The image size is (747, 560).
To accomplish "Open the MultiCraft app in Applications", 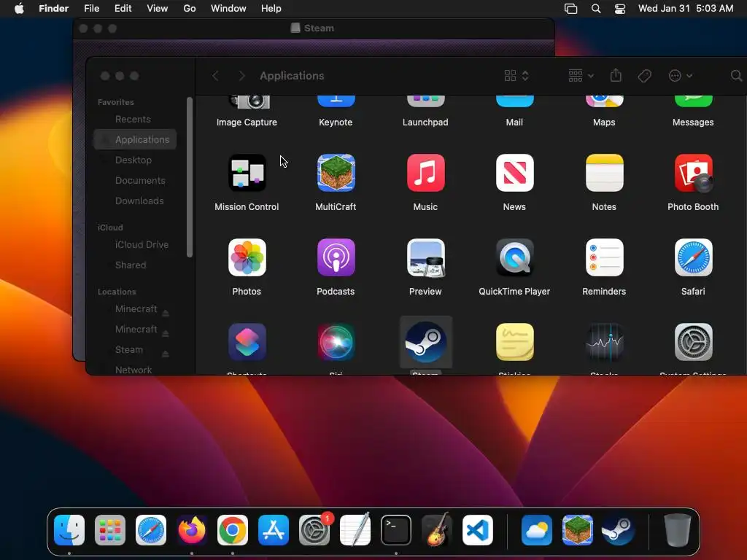I will click(x=336, y=173).
